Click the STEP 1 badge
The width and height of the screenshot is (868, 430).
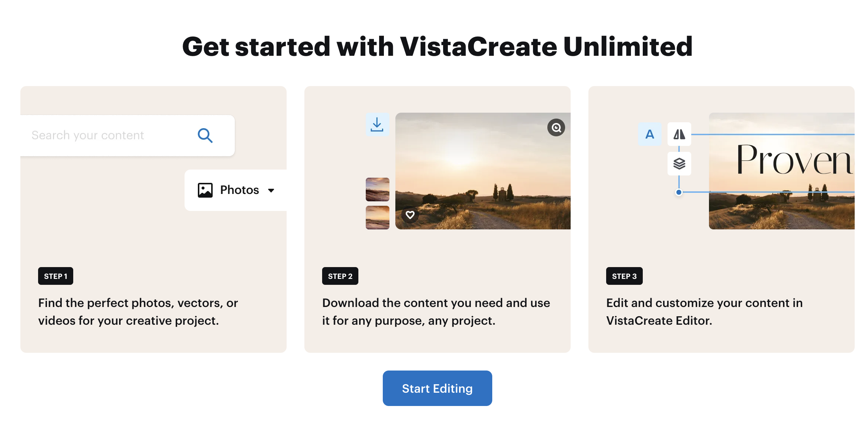point(55,276)
